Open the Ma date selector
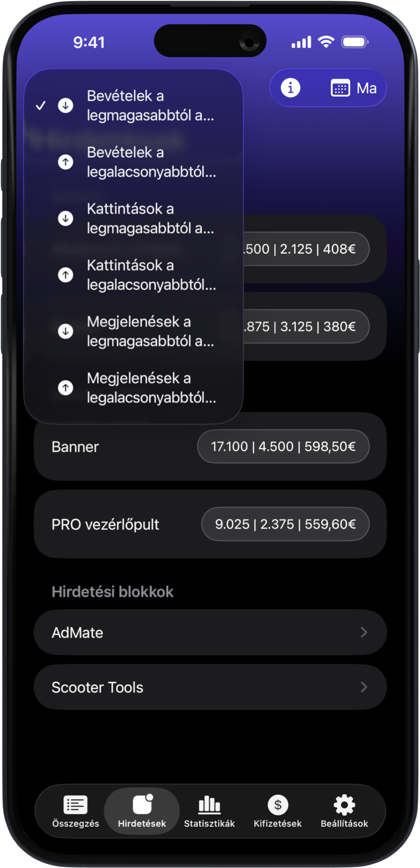The width and height of the screenshot is (420, 868). (366, 88)
